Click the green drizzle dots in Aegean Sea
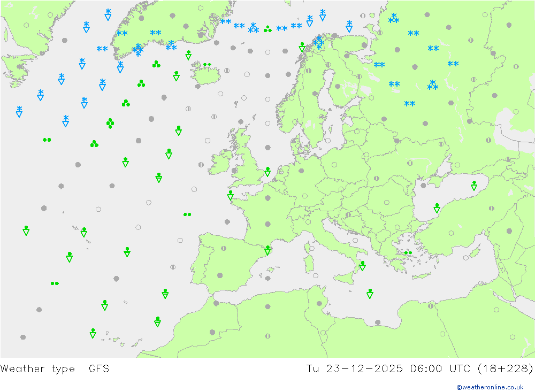 (x=408, y=253)
